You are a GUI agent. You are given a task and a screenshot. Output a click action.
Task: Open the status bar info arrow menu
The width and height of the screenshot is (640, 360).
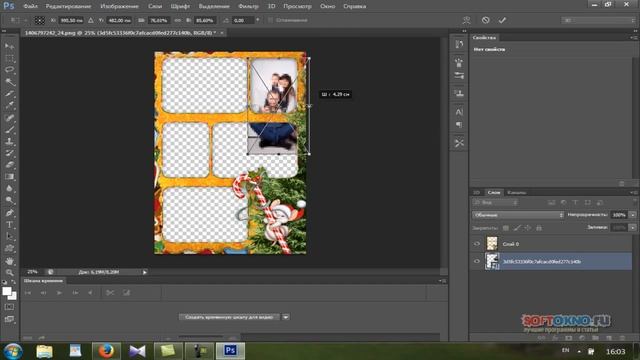145,272
